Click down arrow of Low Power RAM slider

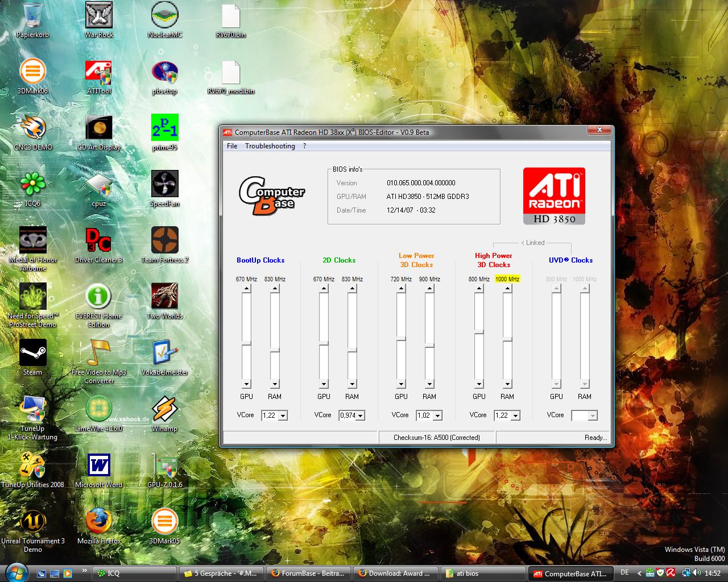pos(429,384)
